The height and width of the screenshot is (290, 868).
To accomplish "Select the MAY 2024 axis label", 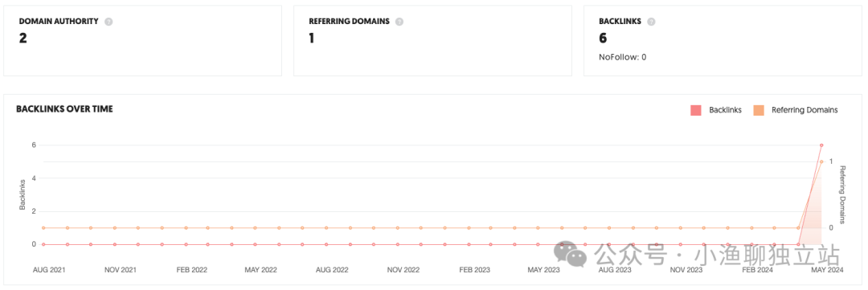I will point(826,270).
